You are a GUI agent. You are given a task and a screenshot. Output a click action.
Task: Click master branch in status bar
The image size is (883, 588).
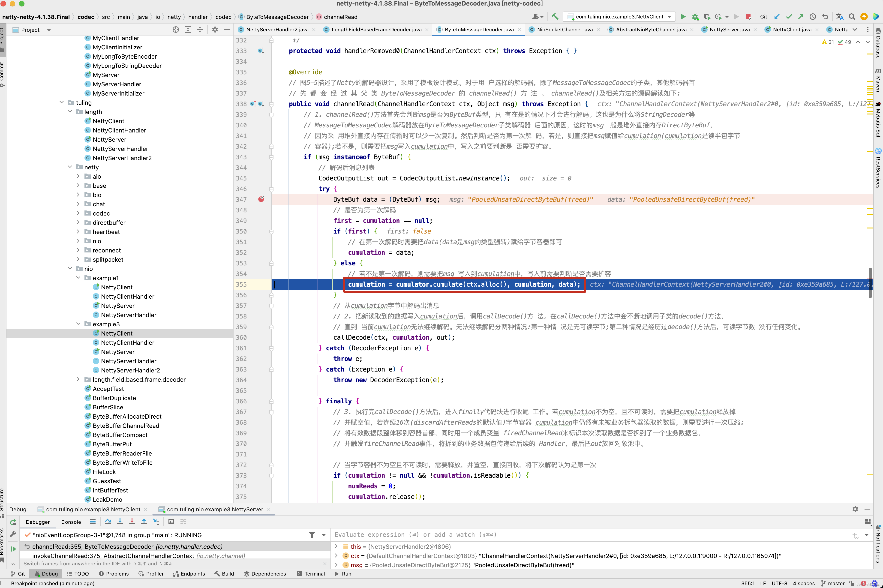[x=836, y=583]
